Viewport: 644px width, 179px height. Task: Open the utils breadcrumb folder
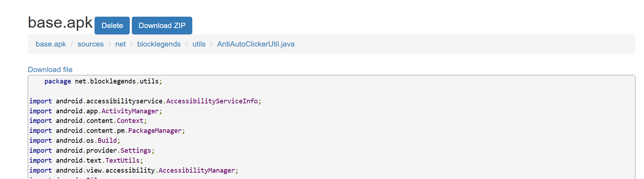tap(199, 44)
